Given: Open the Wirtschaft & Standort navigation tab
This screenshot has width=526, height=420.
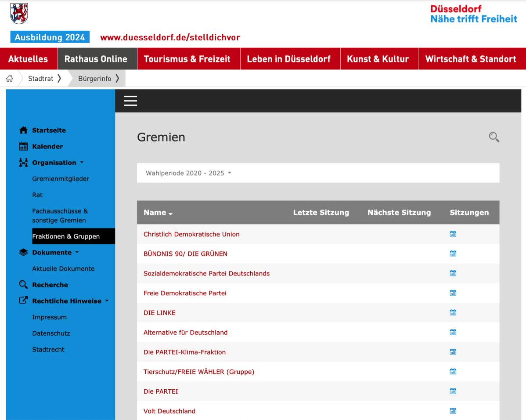Looking at the screenshot, I should click(x=472, y=59).
